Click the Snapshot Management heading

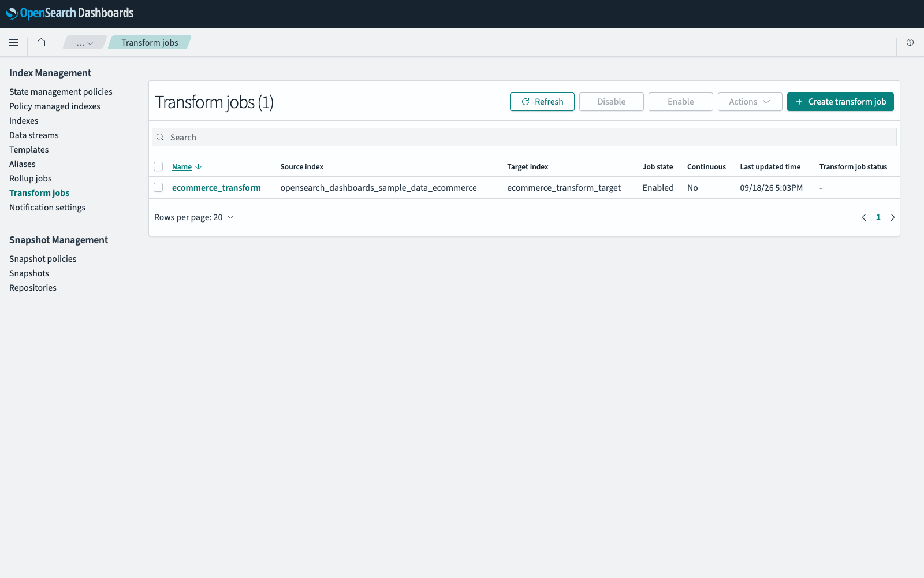coord(58,240)
